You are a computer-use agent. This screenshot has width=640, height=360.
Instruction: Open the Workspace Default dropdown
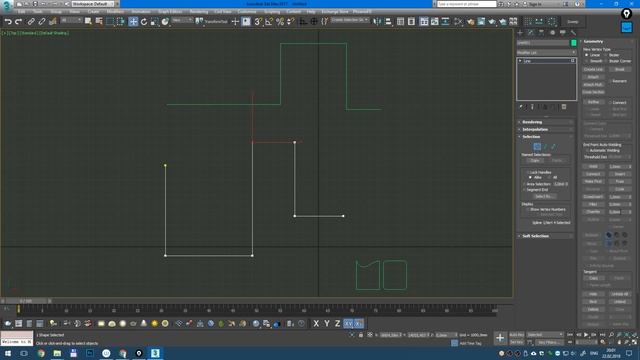93,4
